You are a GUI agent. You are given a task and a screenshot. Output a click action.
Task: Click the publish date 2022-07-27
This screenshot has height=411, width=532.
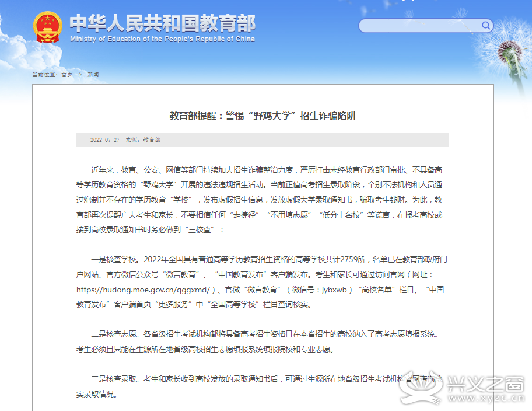point(105,140)
